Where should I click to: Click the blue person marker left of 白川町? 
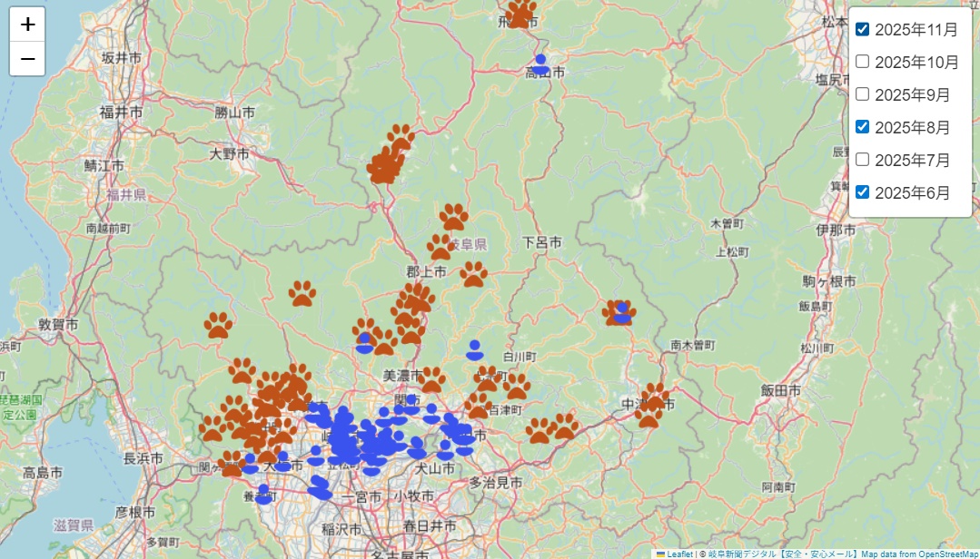point(474,349)
